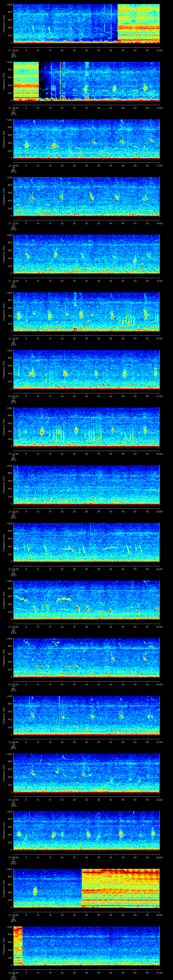This screenshot has width=173, height=980.
Task: Click the 21:17:00 start time label
Action: 13,223
